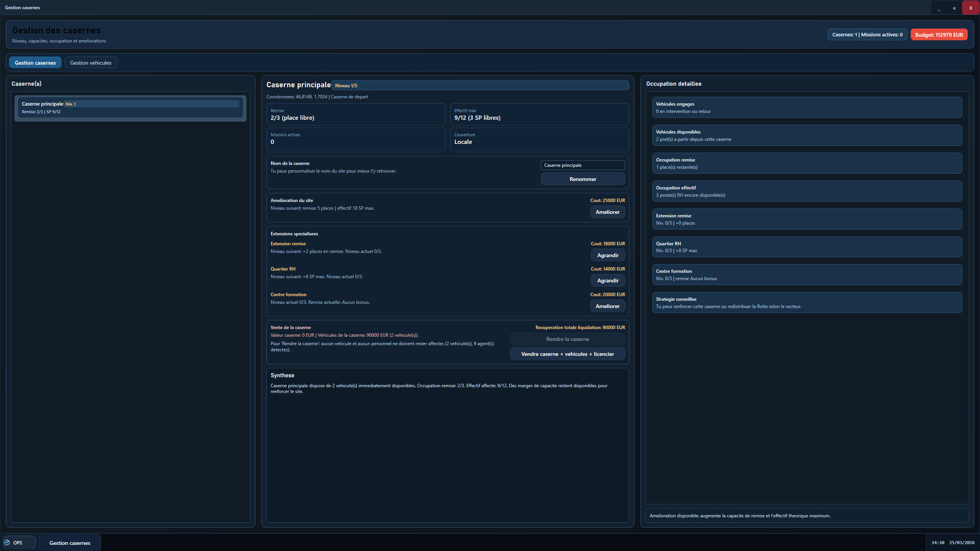The image size is (980, 551).
Task: Click Ameliorer for Centre formation
Action: [x=607, y=306]
